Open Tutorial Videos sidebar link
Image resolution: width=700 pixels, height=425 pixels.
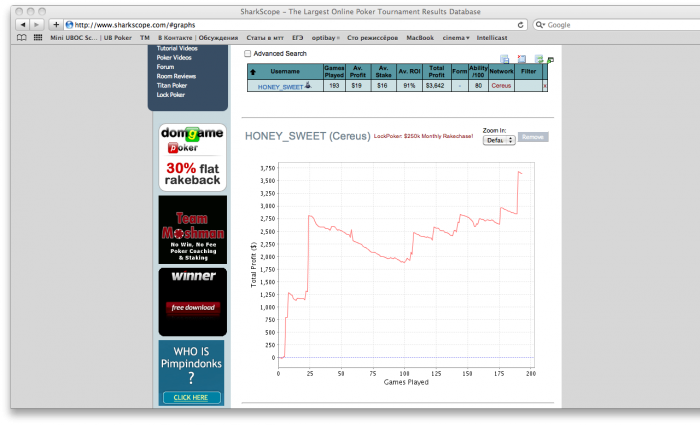tap(177, 48)
